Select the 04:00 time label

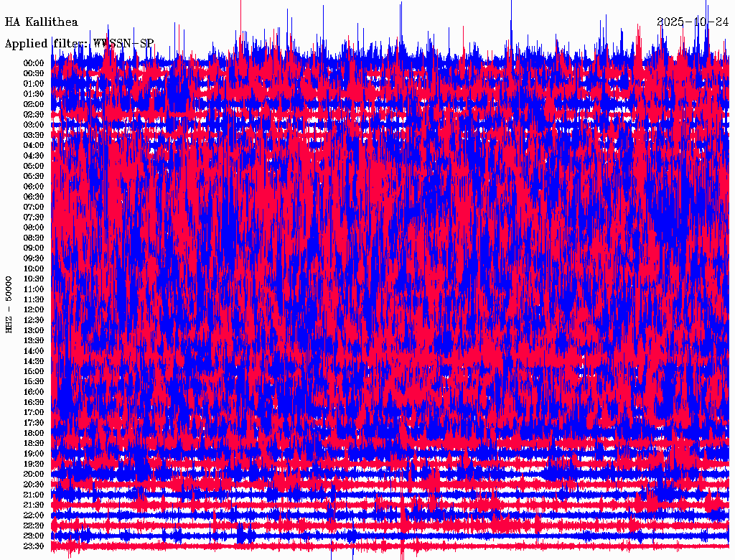click(34, 146)
